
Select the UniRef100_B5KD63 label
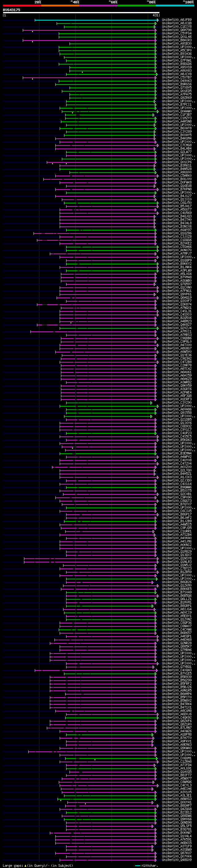tap(177, 440)
